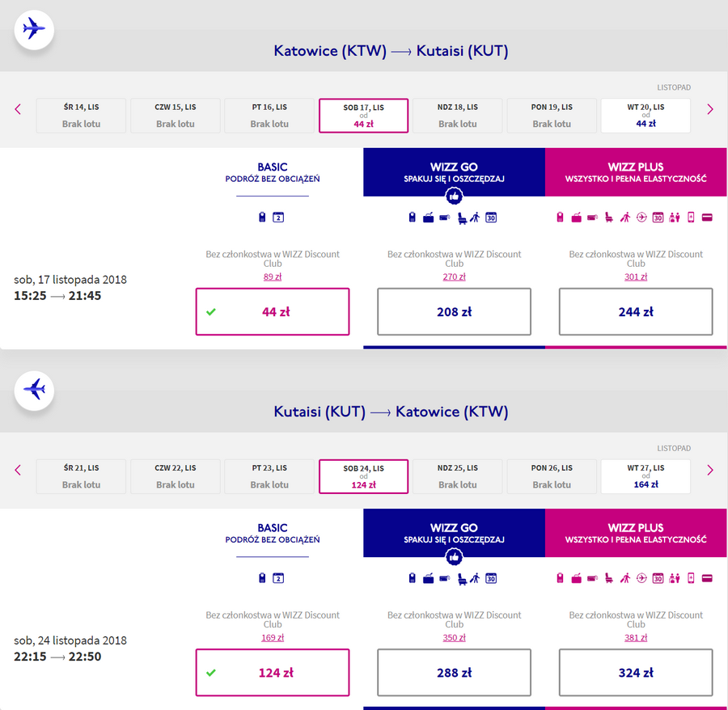Click the return time 22:15 → 22:50
The image size is (728, 710).
coord(57,657)
